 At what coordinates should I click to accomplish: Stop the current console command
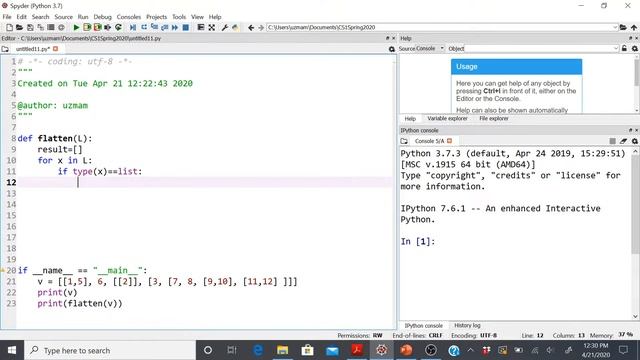612,141
